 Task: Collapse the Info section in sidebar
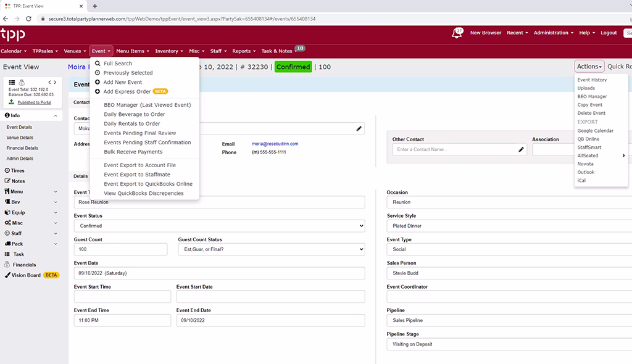pyautogui.click(x=56, y=115)
